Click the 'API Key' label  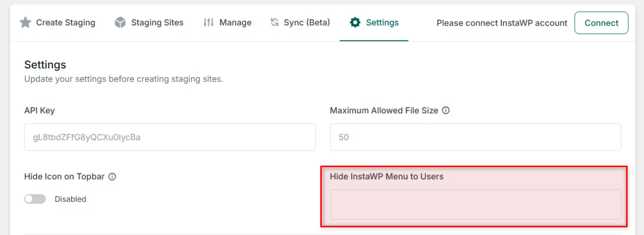(x=39, y=110)
